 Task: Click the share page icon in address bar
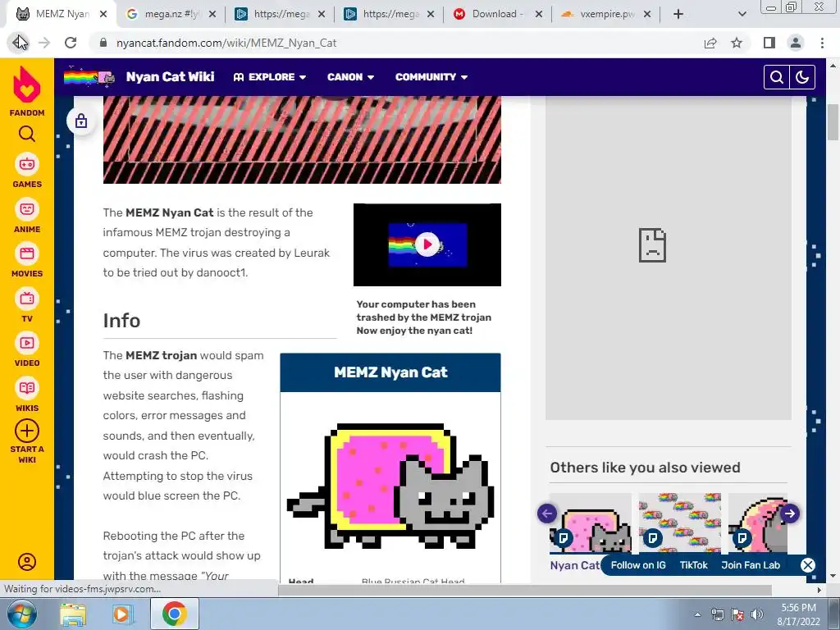click(x=710, y=43)
